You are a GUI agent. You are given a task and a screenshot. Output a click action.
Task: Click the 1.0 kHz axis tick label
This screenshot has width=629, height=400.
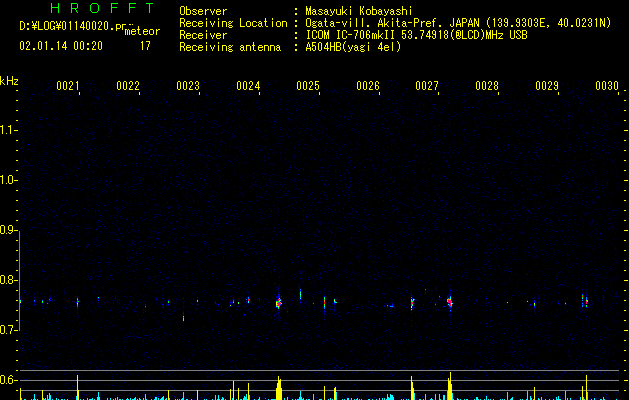8,180
